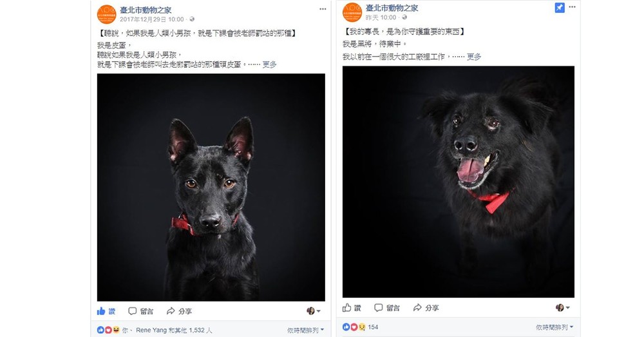Click the right post's page avatar logo
This screenshot has height=337, width=644.
click(x=352, y=12)
